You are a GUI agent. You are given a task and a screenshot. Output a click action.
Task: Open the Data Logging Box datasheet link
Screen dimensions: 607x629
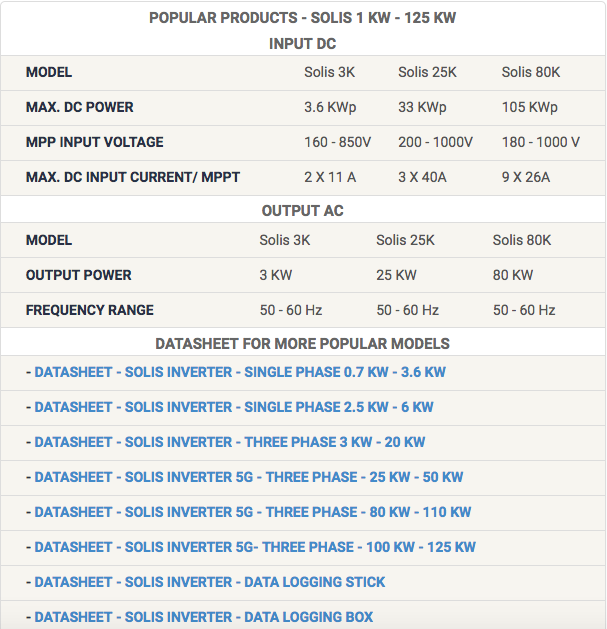[204, 617]
